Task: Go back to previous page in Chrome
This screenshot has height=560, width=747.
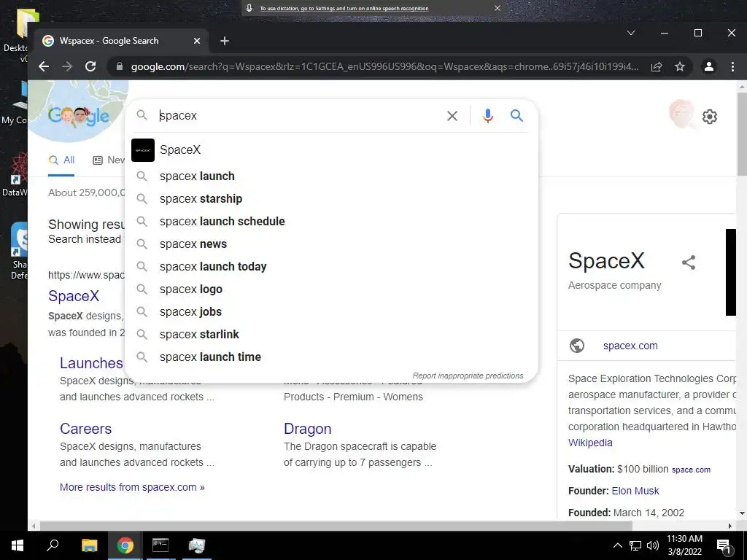Action: 44,66
